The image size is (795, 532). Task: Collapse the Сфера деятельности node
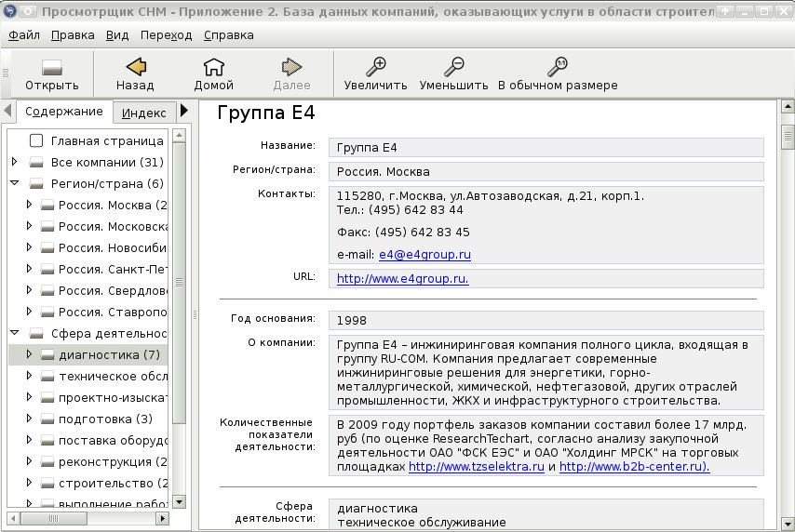[14, 333]
